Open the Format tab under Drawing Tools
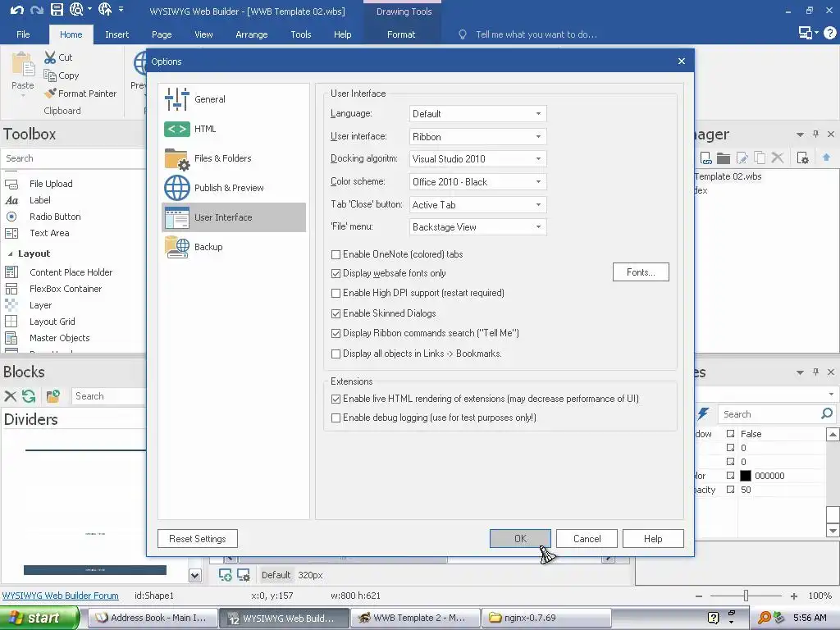This screenshot has width=840, height=630. point(401,34)
